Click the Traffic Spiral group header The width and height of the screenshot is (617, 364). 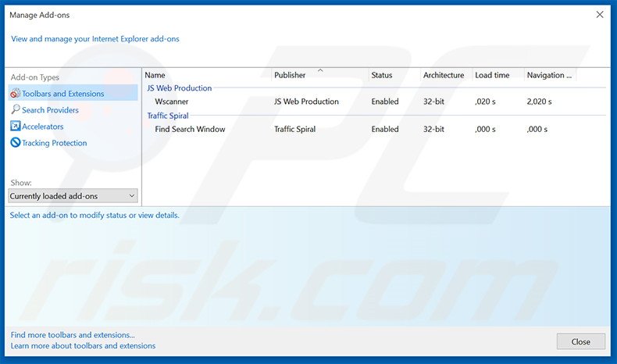tap(168, 116)
